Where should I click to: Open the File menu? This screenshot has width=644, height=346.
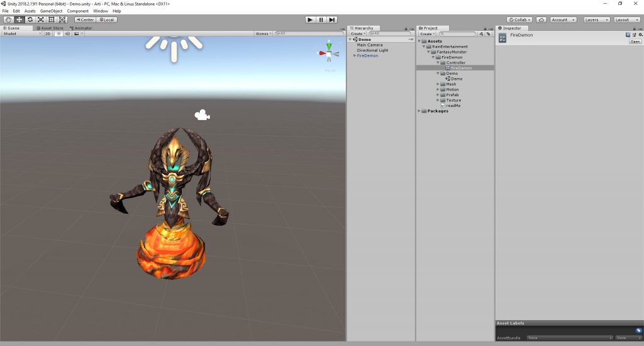pos(5,11)
